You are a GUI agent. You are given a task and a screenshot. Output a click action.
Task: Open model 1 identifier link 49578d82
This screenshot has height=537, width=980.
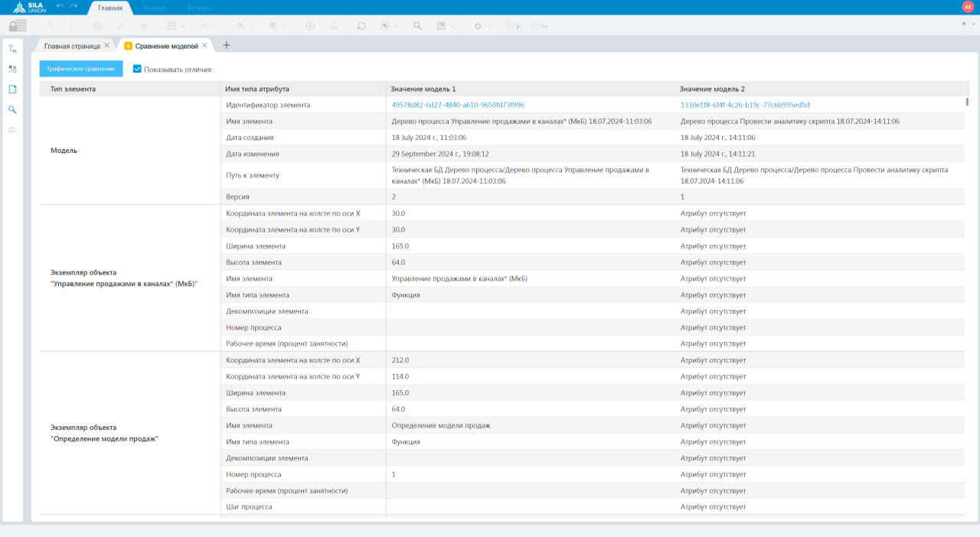pos(457,105)
